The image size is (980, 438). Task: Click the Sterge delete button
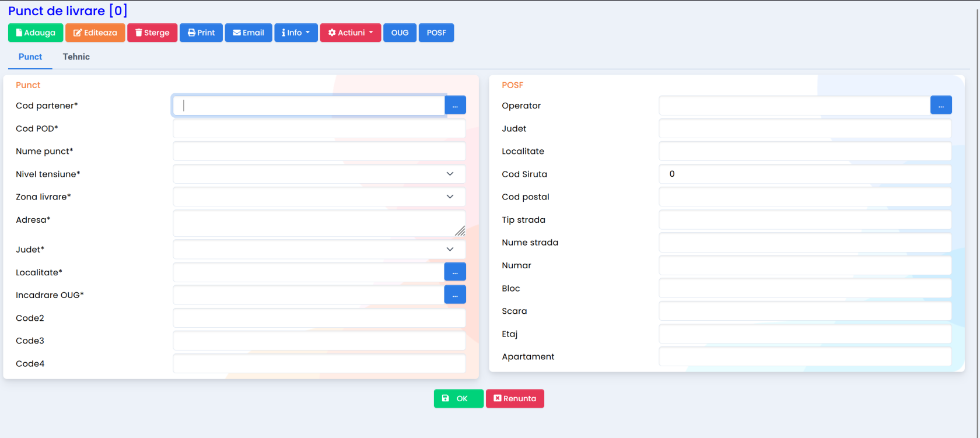point(152,33)
